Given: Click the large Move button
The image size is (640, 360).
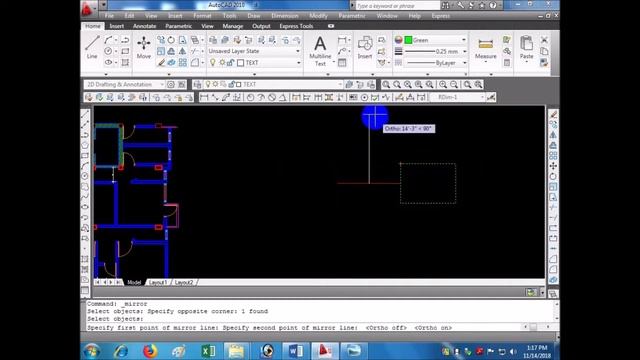Looking at the screenshot, I should [144, 47].
